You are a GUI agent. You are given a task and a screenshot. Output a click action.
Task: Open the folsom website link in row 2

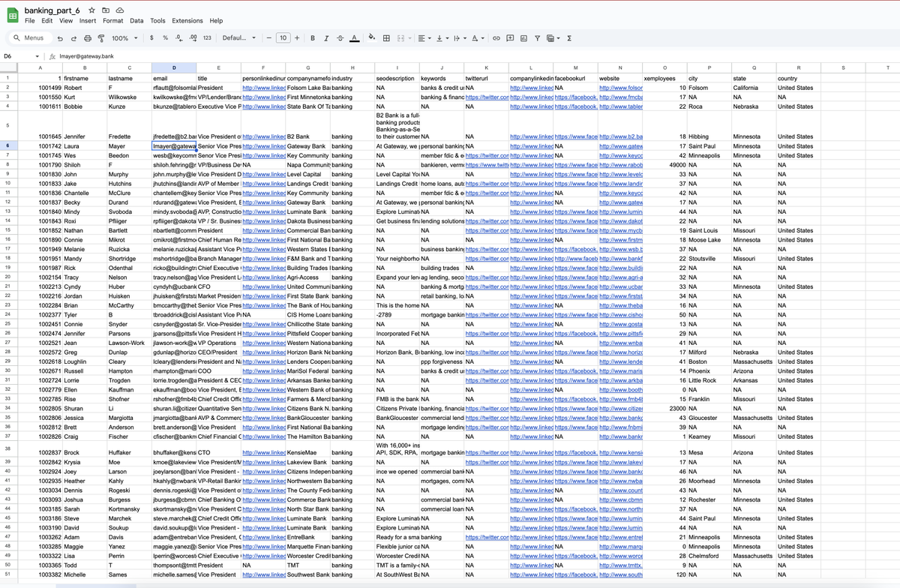click(x=621, y=88)
